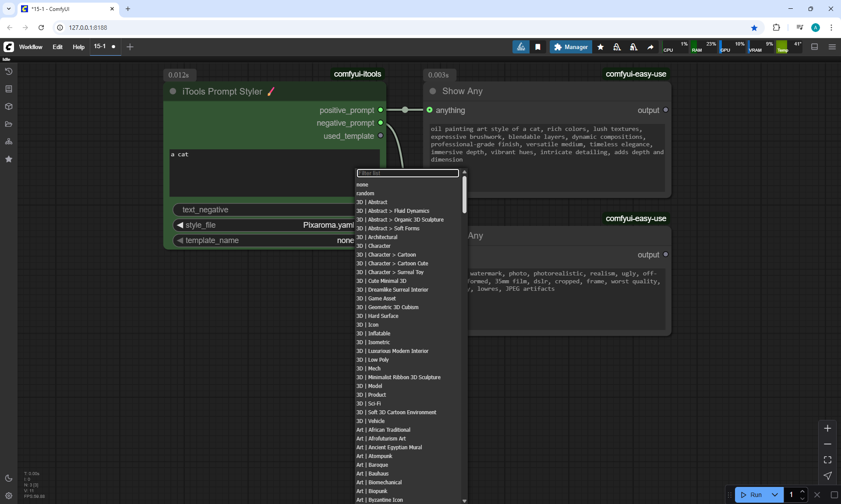Expand the Run button dropdown arrow
Image resolution: width=841 pixels, height=504 pixels.
point(774,495)
